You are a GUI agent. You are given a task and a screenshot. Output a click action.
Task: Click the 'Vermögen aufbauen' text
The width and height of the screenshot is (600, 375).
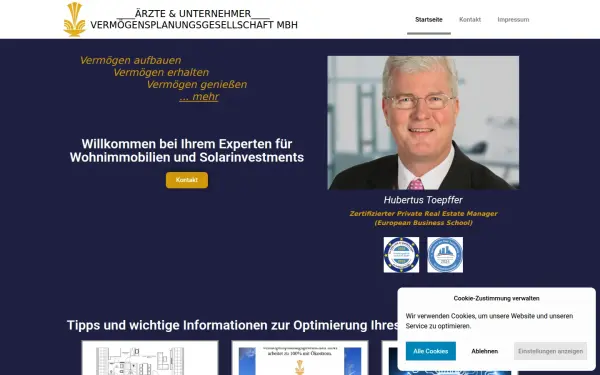pyautogui.click(x=130, y=60)
